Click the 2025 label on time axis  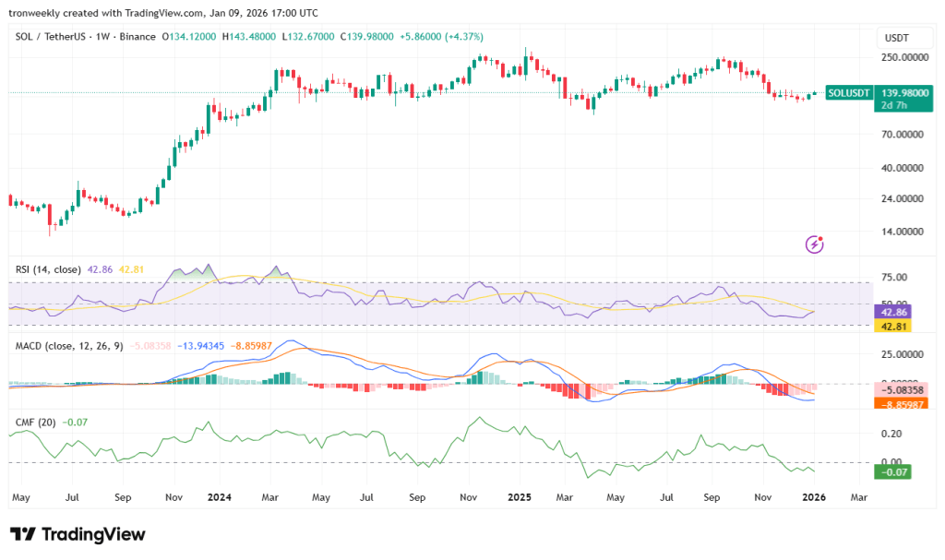click(x=520, y=497)
